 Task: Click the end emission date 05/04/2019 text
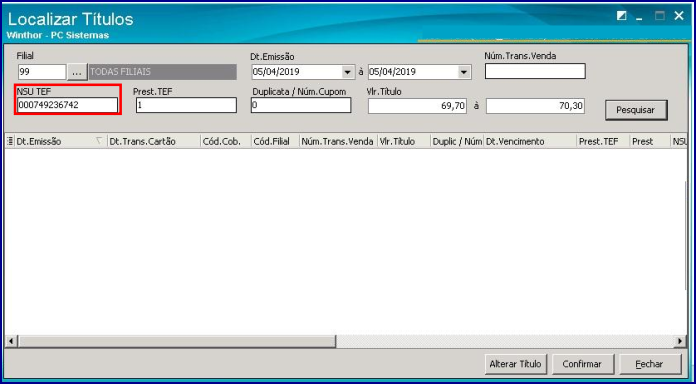coord(392,72)
